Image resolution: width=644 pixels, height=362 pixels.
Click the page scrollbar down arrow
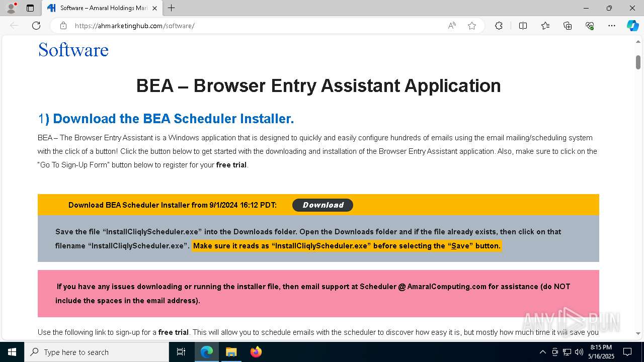pyautogui.click(x=638, y=333)
